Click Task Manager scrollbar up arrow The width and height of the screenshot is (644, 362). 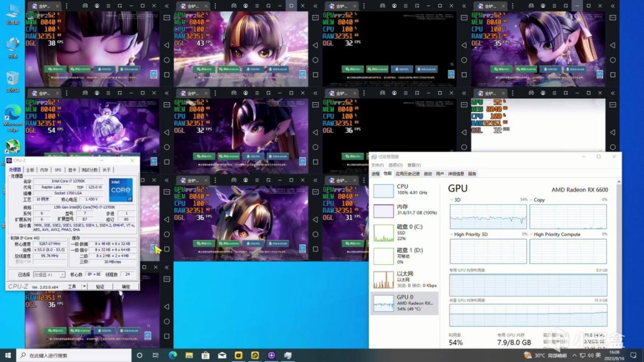(619, 182)
